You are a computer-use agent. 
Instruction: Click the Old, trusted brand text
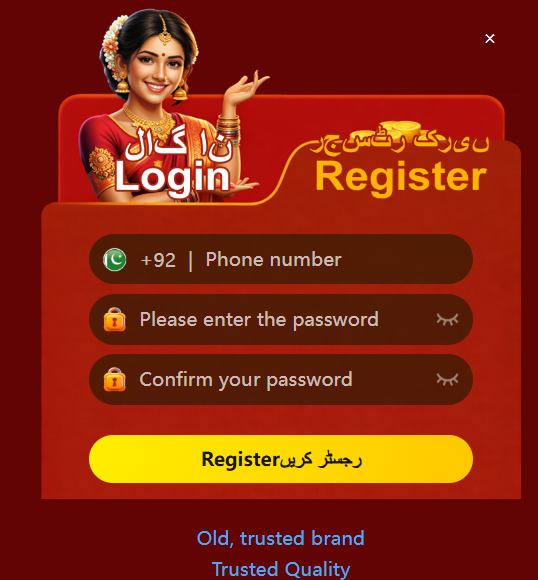click(x=280, y=538)
